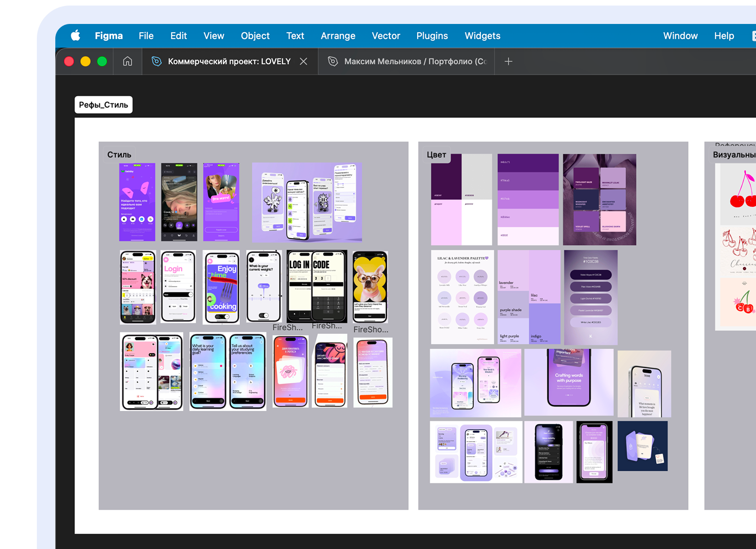
Task: Click file icon on Максим Мельников tab
Action: (333, 61)
